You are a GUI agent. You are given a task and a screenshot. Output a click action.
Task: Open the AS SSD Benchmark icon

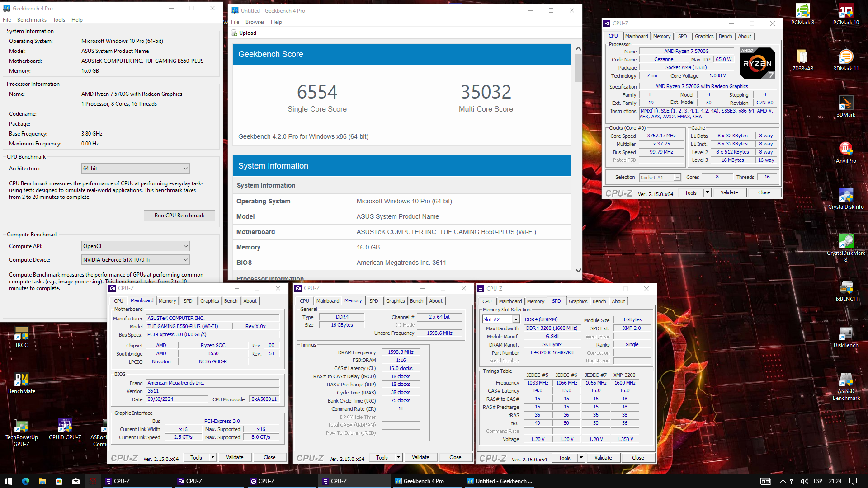click(x=846, y=386)
